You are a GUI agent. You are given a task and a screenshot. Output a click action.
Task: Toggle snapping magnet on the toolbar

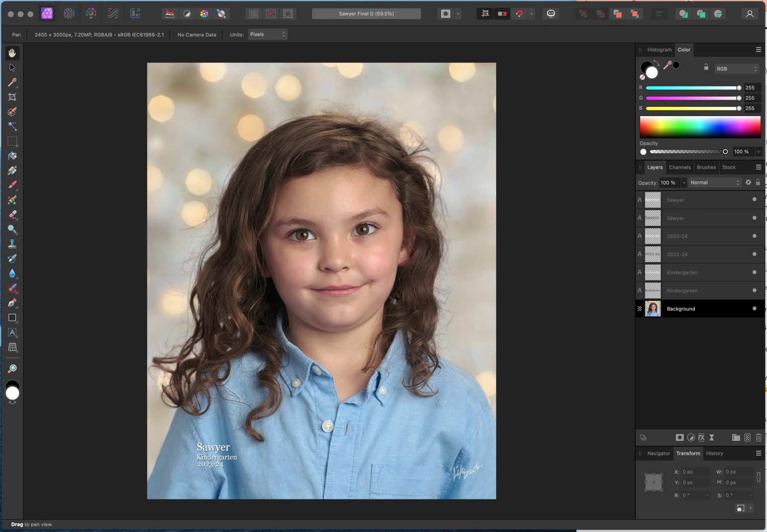pos(520,14)
